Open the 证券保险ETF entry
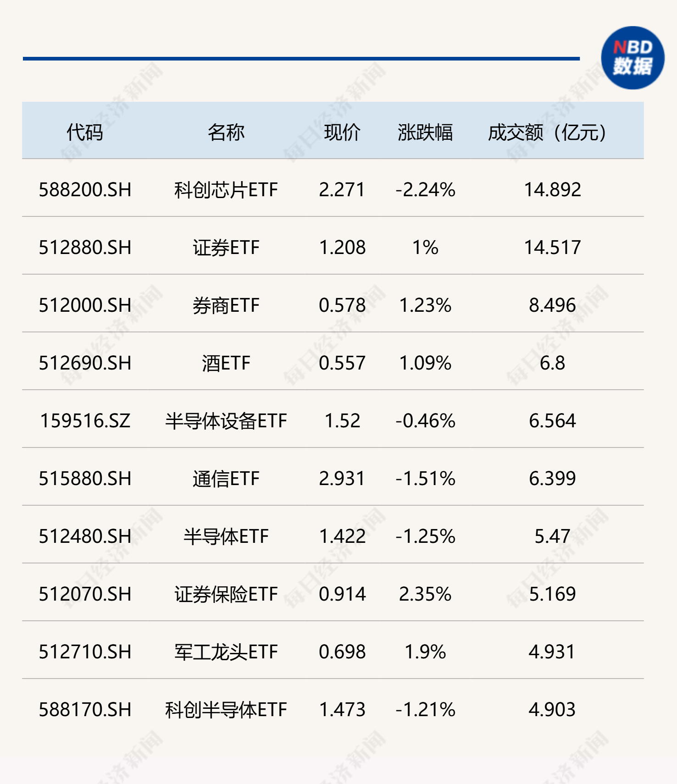 226,594
